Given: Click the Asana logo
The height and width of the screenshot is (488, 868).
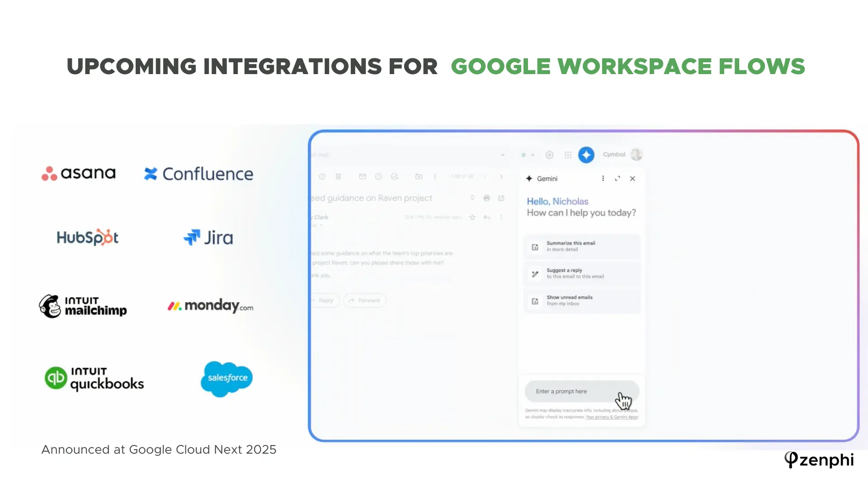Looking at the screenshot, I should point(79,173).
